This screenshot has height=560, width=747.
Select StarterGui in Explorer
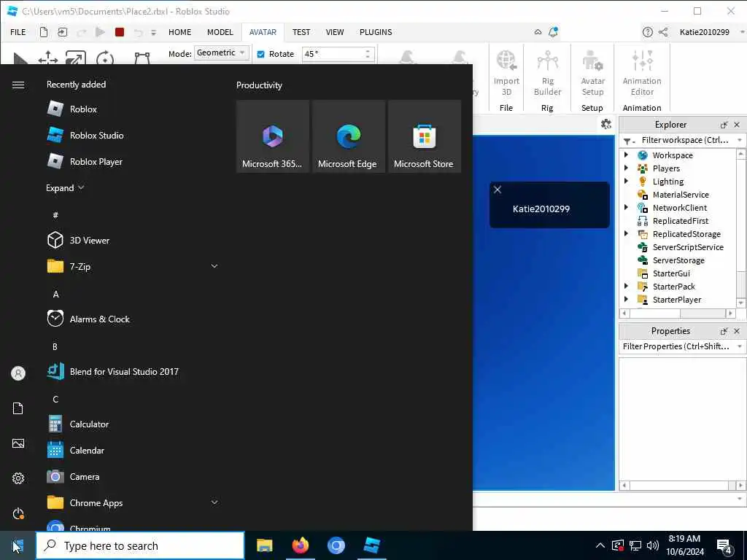[671, 273]
